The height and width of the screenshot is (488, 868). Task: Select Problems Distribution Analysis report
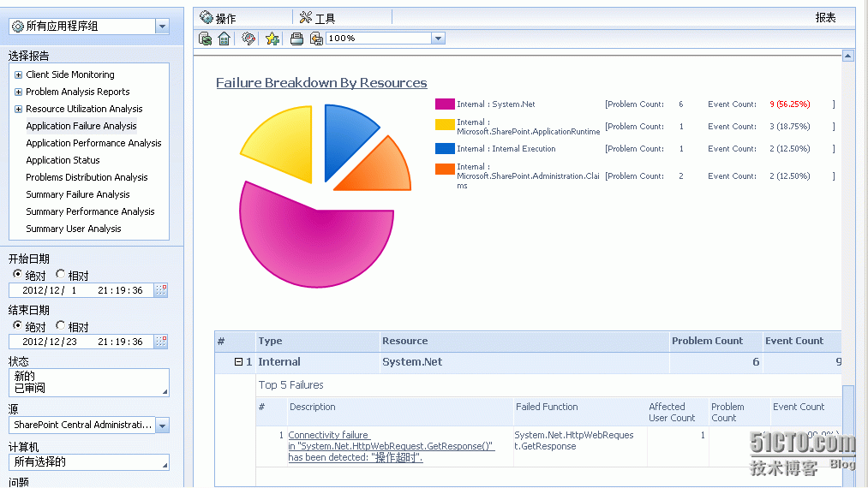tap(87, 177)
